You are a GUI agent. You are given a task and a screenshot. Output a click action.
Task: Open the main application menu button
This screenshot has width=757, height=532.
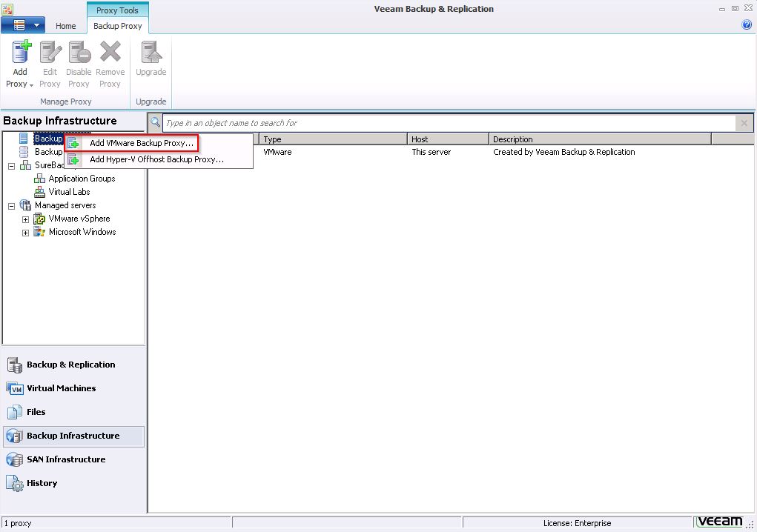point(23,25)
